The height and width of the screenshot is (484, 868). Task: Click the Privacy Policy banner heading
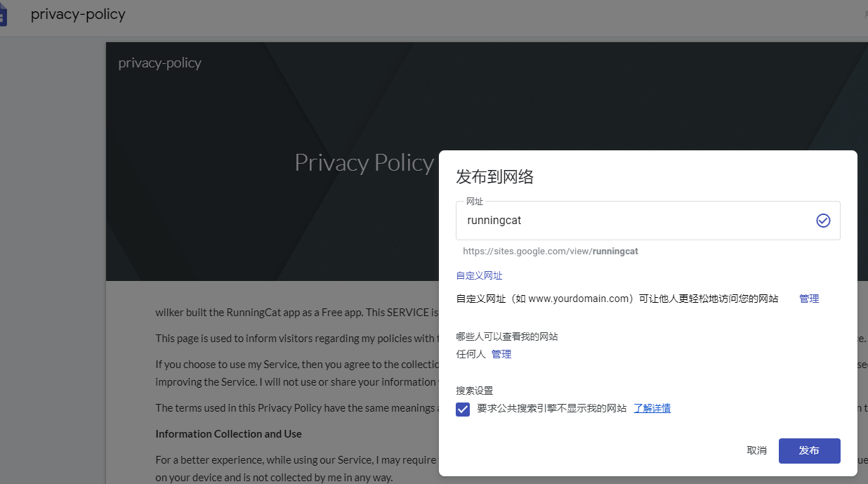(364, 162)
